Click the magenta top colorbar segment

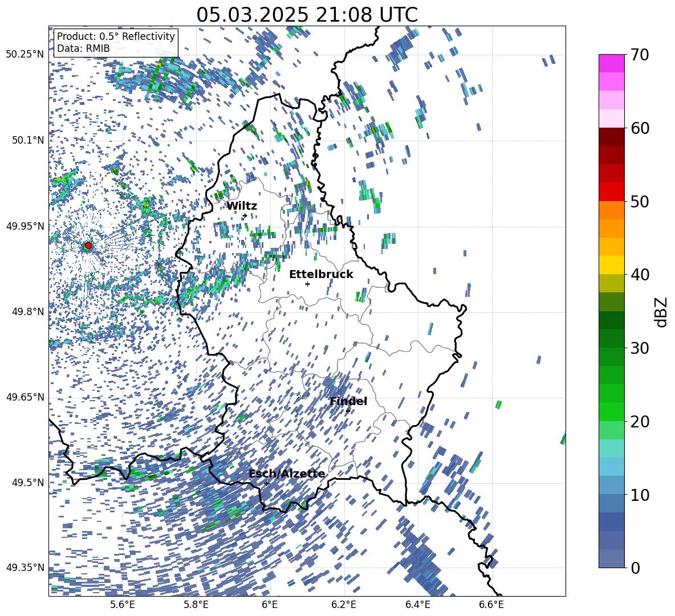(611, 63)
